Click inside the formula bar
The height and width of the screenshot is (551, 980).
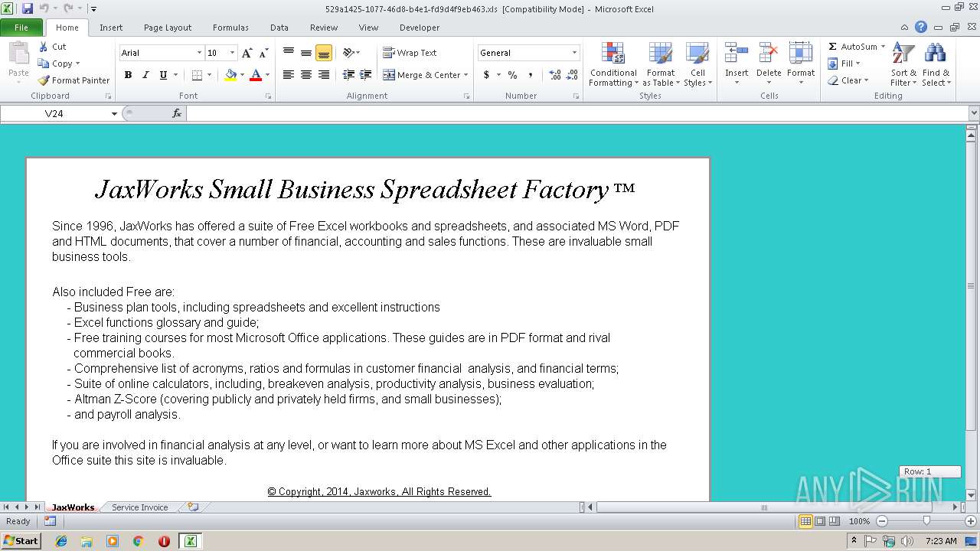coord(577,113)
